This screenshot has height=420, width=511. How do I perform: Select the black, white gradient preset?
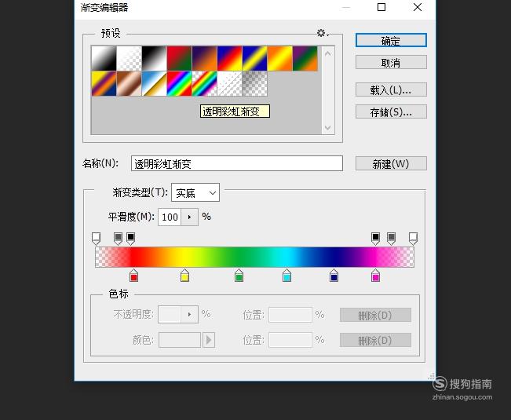(x=154, y=58)
